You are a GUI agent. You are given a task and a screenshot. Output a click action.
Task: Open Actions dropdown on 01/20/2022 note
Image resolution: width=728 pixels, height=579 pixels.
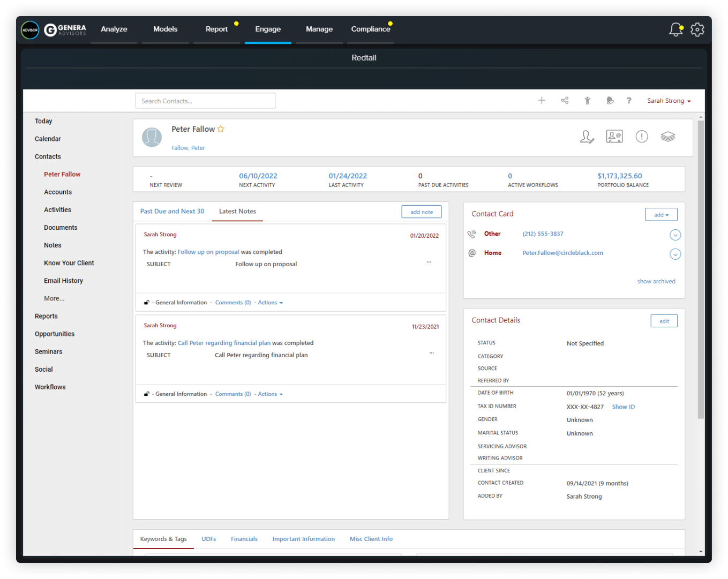pyautogui.click(x=270, y=303)
